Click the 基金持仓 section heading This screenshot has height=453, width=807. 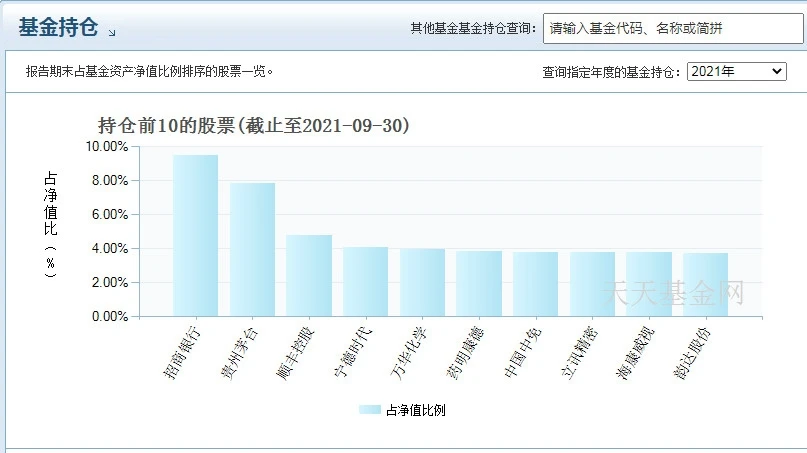(x=58, y=27)
